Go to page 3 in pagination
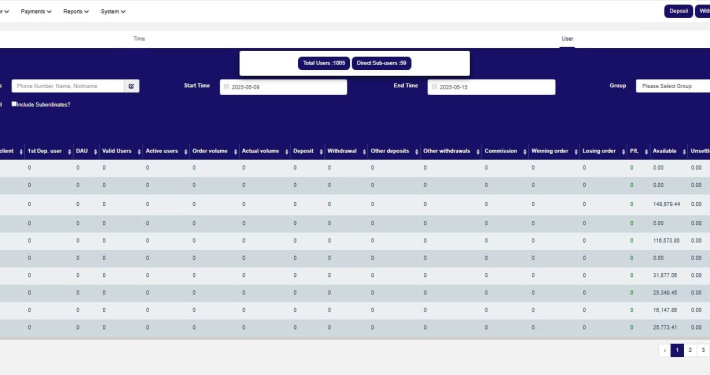710x375 pixels. tap(703, 350)
